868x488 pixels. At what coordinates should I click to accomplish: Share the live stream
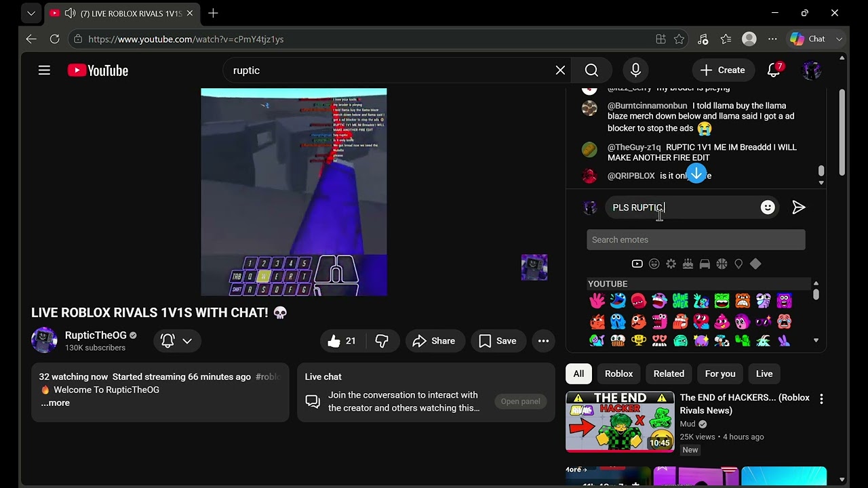click(434, 341)
